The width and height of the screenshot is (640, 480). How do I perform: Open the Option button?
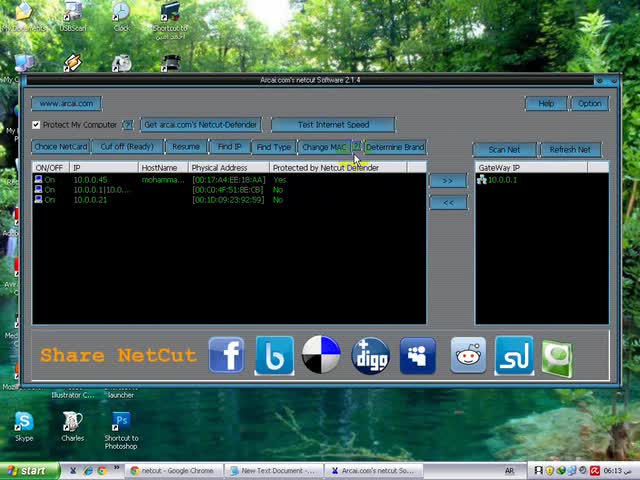click(590, 104)
